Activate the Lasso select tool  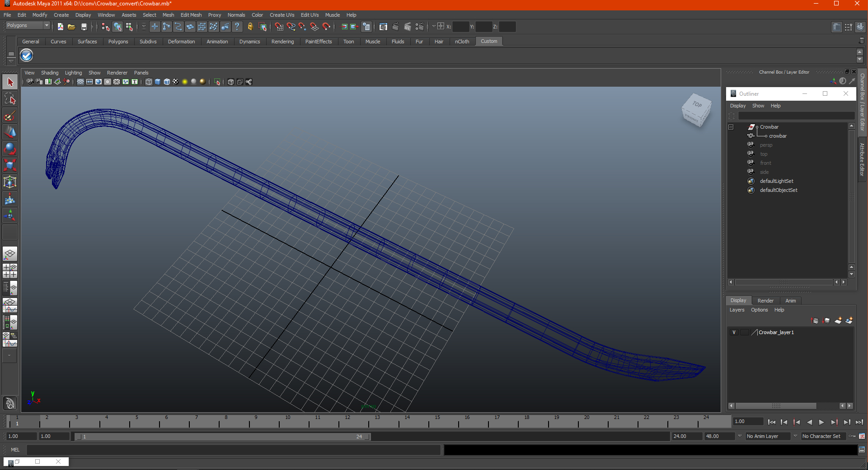10,99
